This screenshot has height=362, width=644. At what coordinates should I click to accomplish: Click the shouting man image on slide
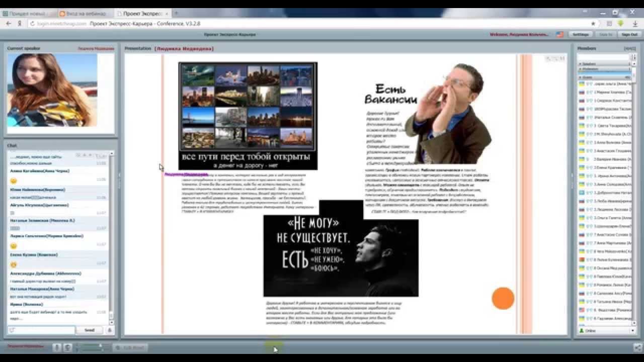click(x=449, y=114)
